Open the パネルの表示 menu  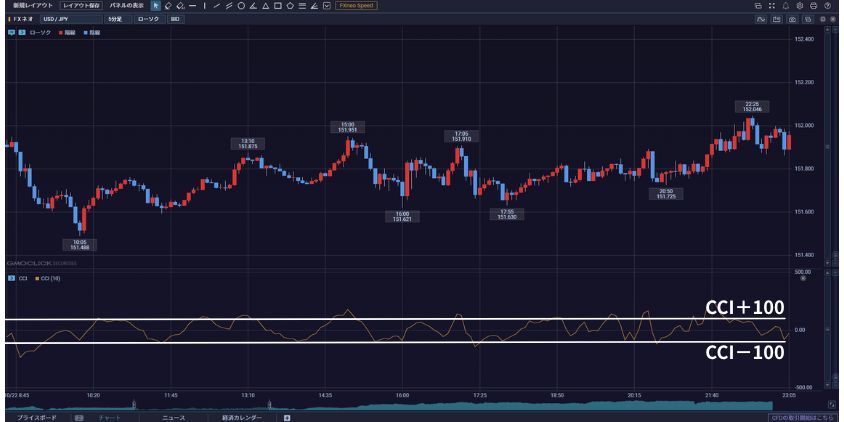126,6
